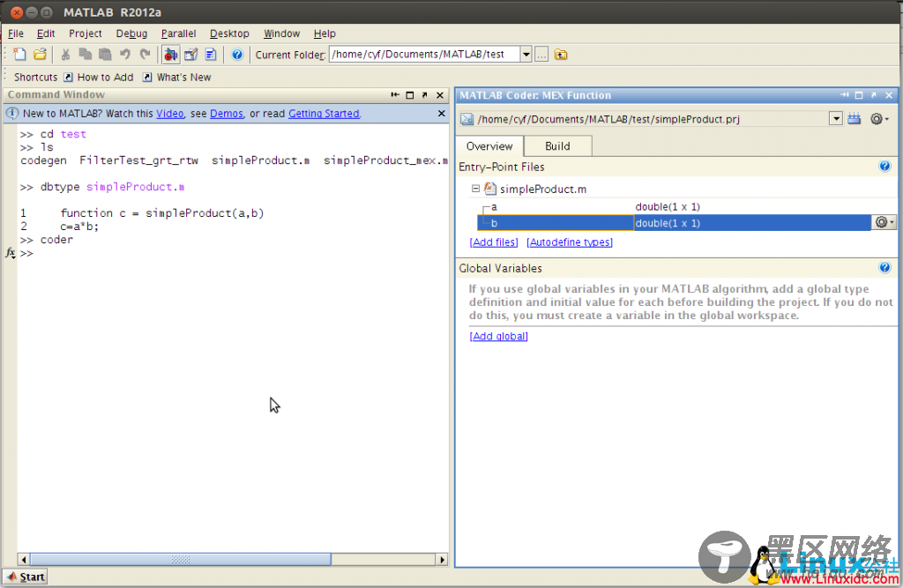
Task: Click the Current Folder path field
Action: (424, 55)
